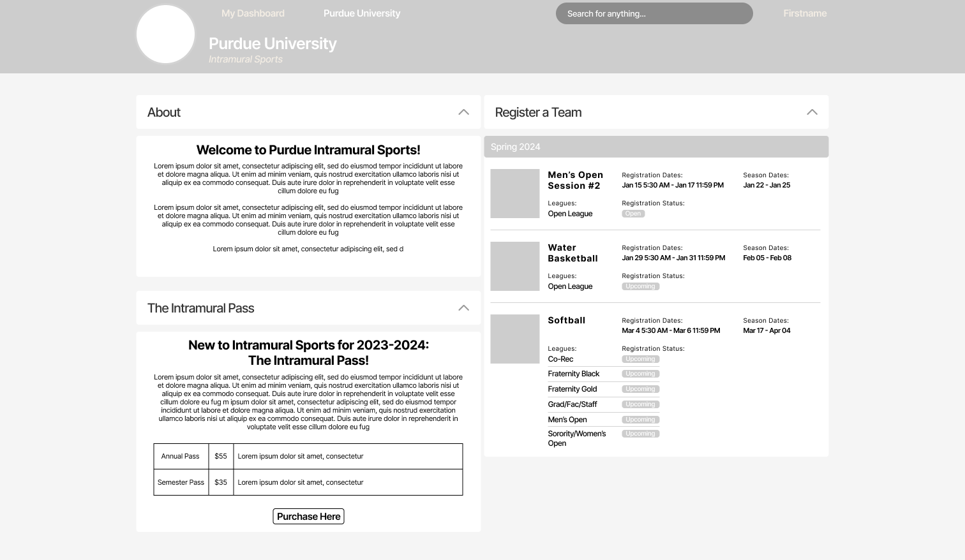Screen dimensions: 965x560
Task: Click the Mar 4 5:30 AM registration dates
Action: (671, 330)
